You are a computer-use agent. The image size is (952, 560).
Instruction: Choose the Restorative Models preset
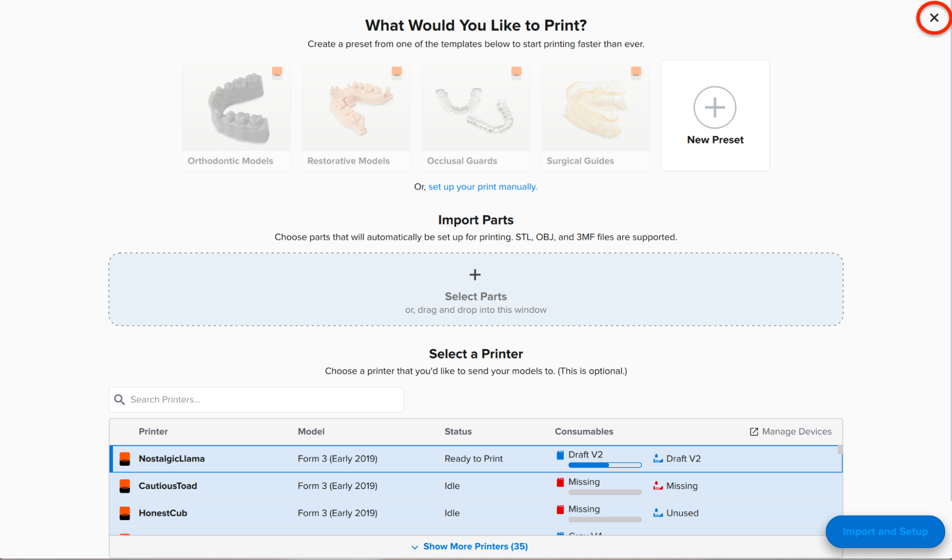pos(356,115)
